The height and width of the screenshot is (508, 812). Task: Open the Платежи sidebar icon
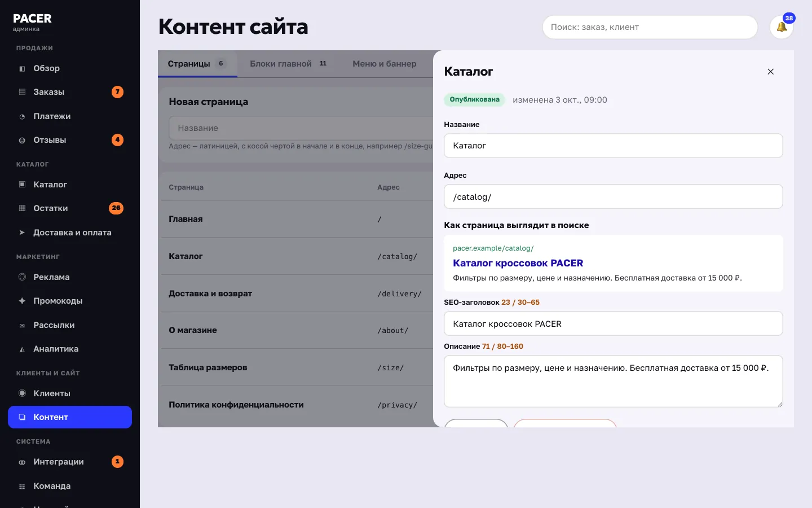pos(22,116)
